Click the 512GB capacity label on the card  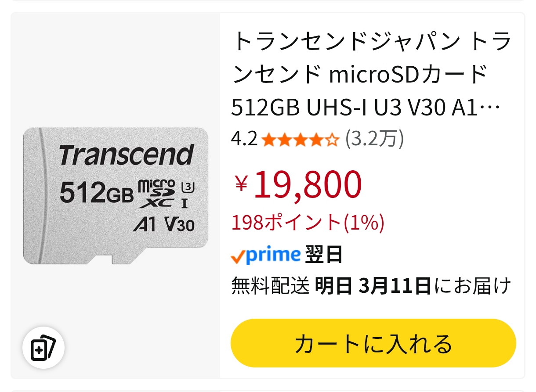click(x=97, y=193)
